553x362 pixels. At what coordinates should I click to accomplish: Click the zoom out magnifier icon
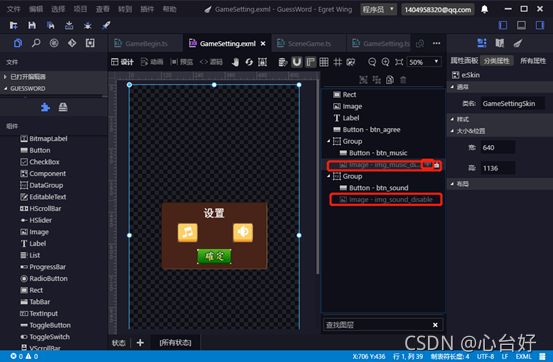click(372, 62)
